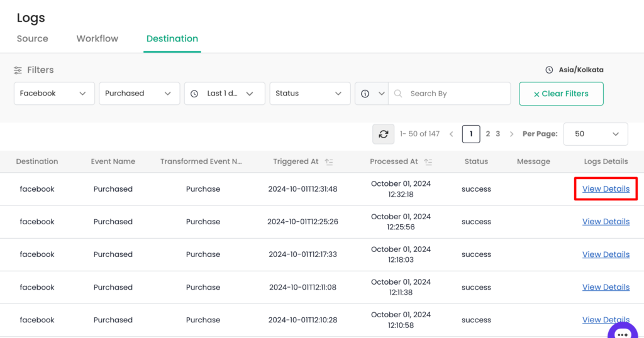Open the Facebook destination dropdown
This screenshot has height=338, width=644.
pyautogui.click(x=54, y=94)
